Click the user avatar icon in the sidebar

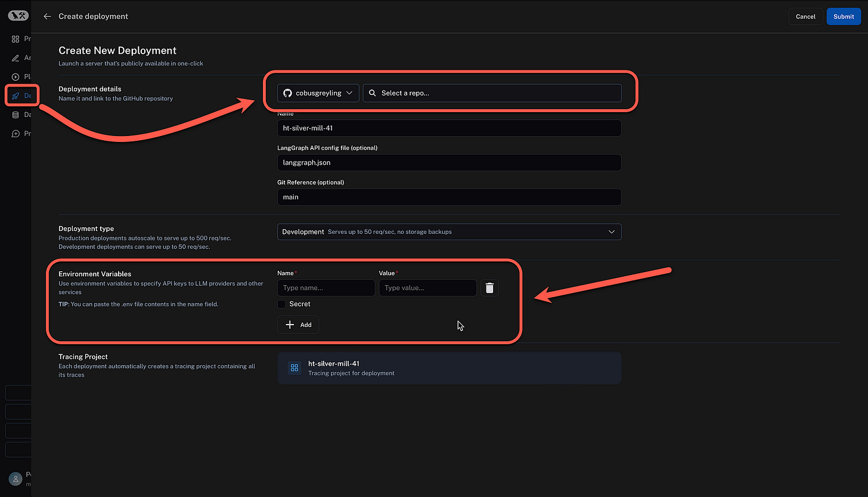coord(15,478)
